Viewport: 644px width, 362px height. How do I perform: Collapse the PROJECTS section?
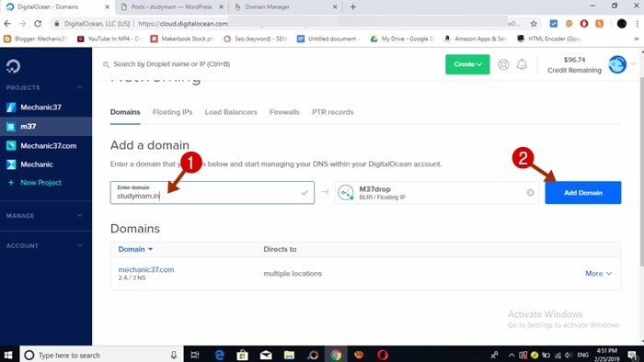80,87
